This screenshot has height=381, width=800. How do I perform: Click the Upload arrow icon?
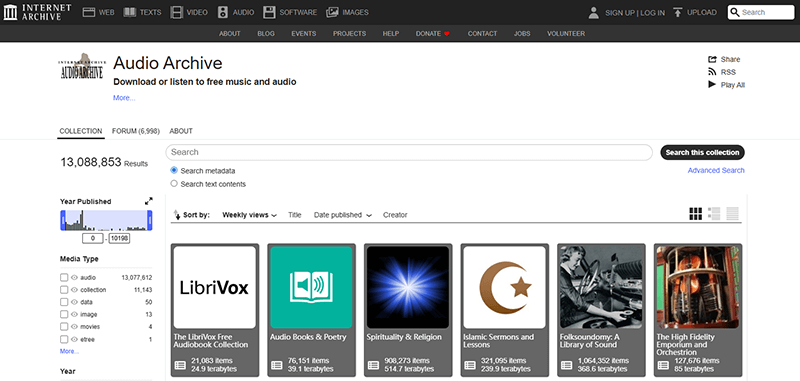678,12
